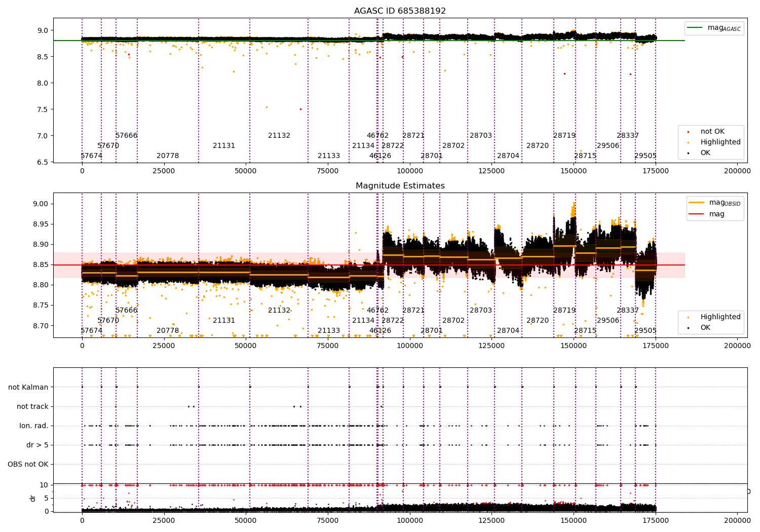
Task: Click OBSID label 28702 in the top panel
Action: (453, 146)
